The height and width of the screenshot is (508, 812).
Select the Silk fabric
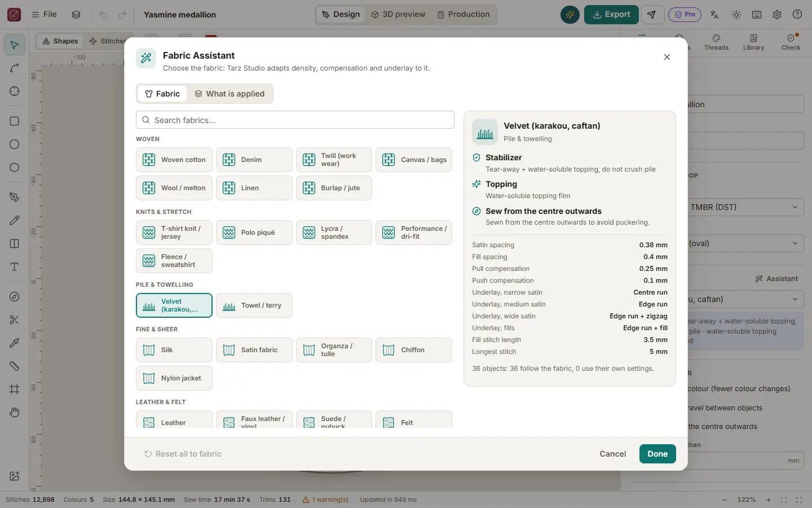tap(174, 350)
